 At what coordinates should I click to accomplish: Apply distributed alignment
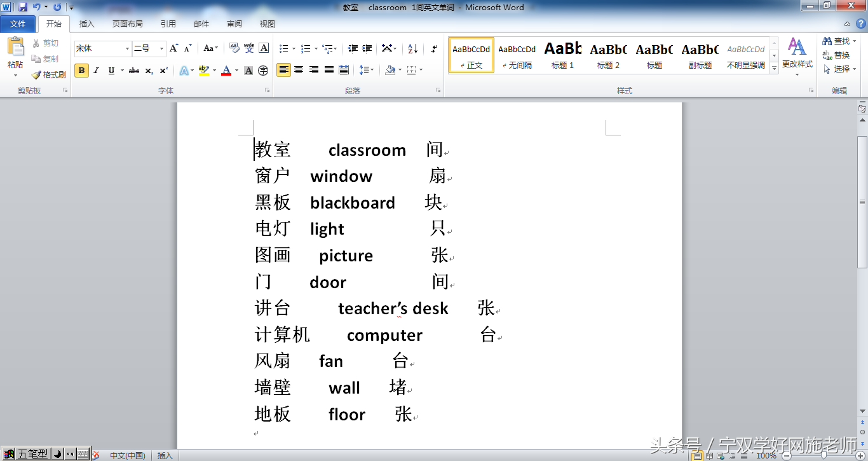tap(344, 70)
